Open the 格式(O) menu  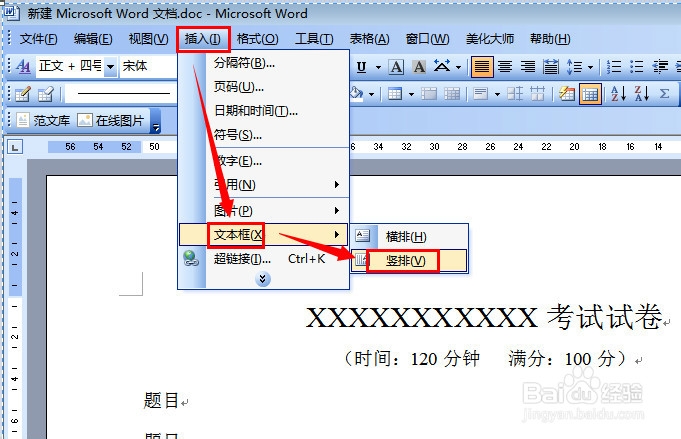coord(258,39)
